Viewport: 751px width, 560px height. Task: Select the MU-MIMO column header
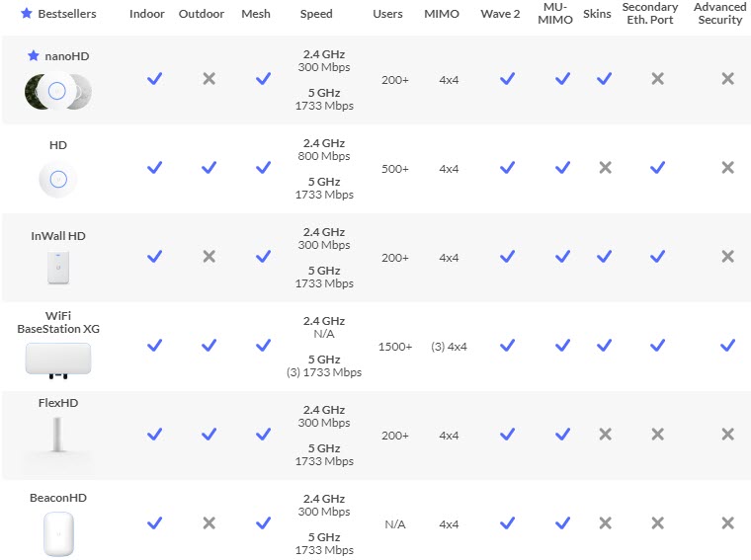pyautogui.click(x=555, y=14)
